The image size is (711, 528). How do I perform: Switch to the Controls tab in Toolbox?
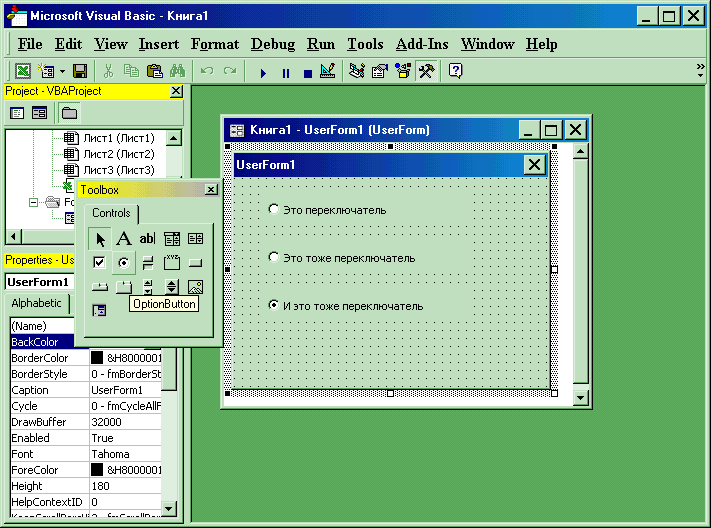click(111, 213)
